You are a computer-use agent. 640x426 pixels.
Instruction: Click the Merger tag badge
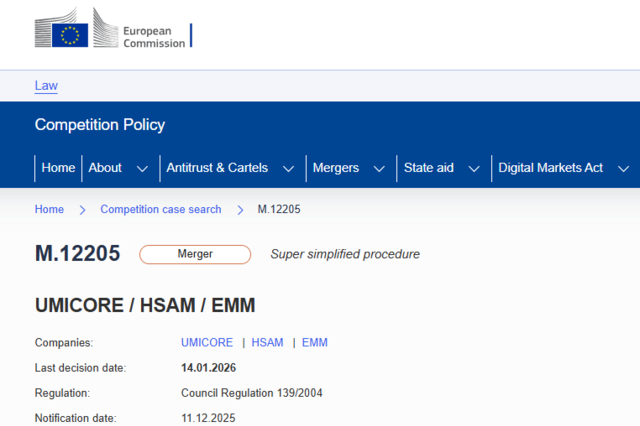click(x=195, y=254)
